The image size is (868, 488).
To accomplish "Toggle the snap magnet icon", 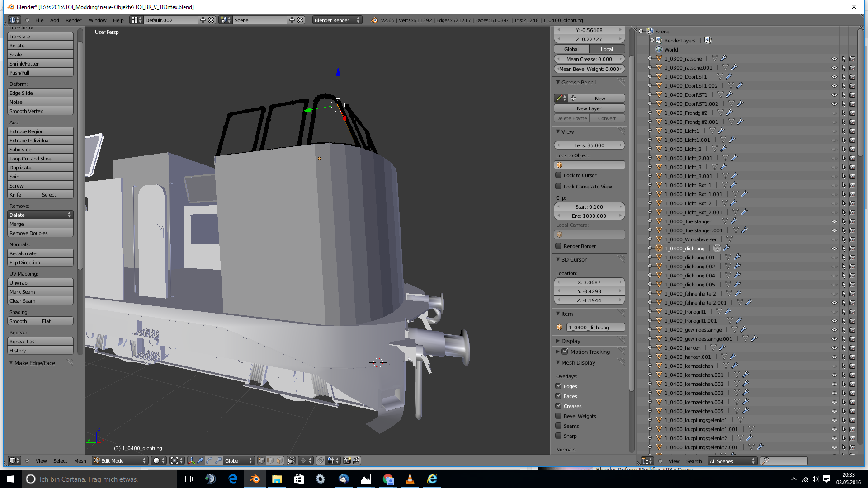I will [320, 460].
